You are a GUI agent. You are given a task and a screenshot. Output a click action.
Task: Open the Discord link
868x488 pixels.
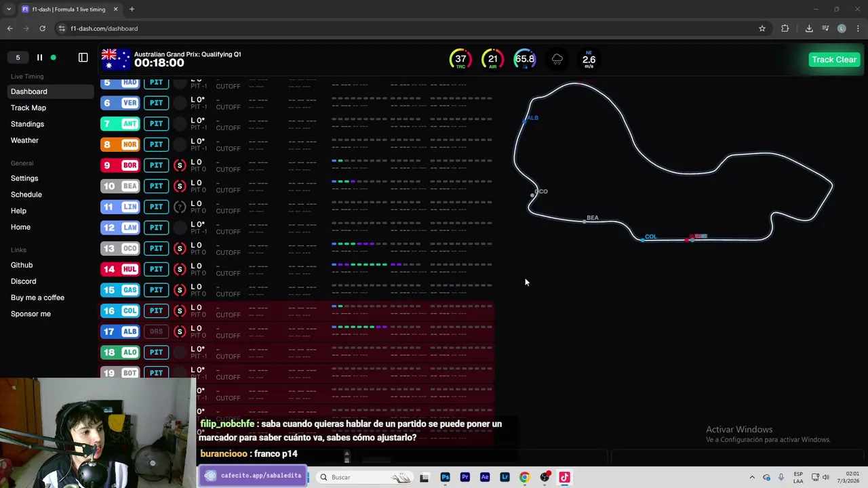(24, 281)
